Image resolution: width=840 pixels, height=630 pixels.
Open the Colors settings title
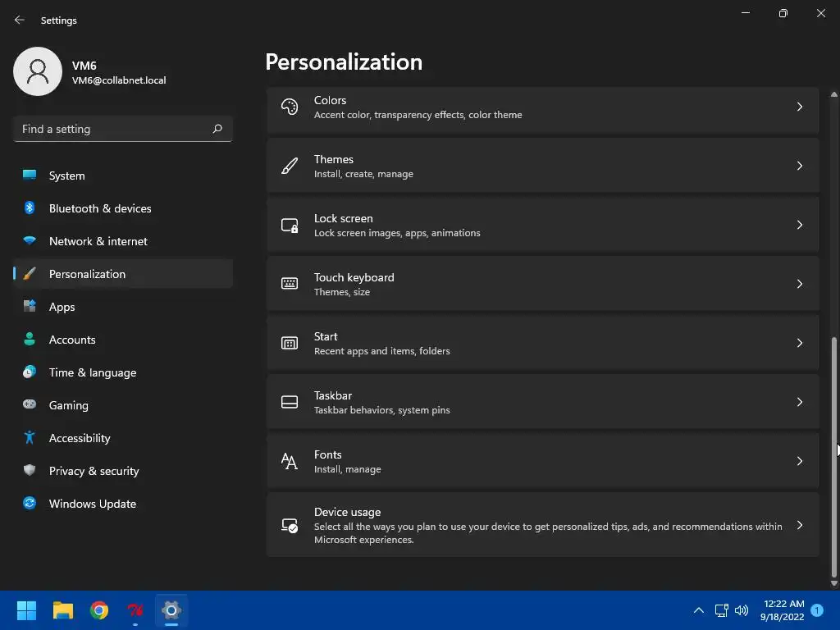tap(330, 100)
